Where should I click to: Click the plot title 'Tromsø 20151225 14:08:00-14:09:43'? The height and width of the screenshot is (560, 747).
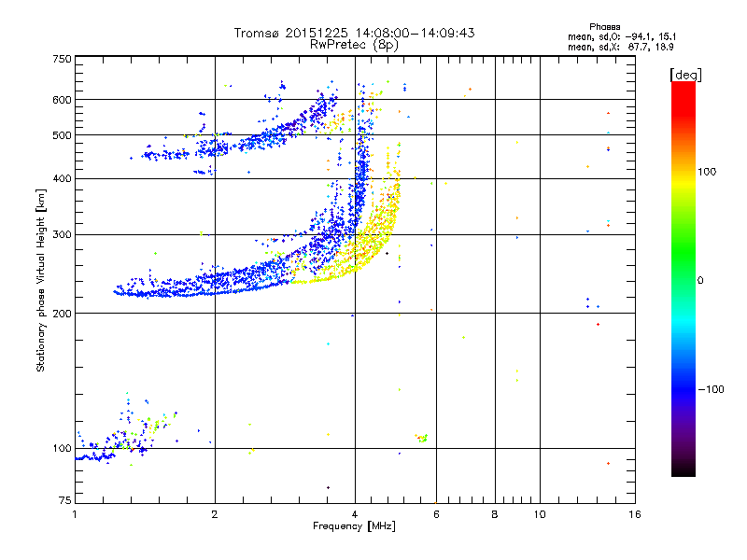tap(354, 33)
